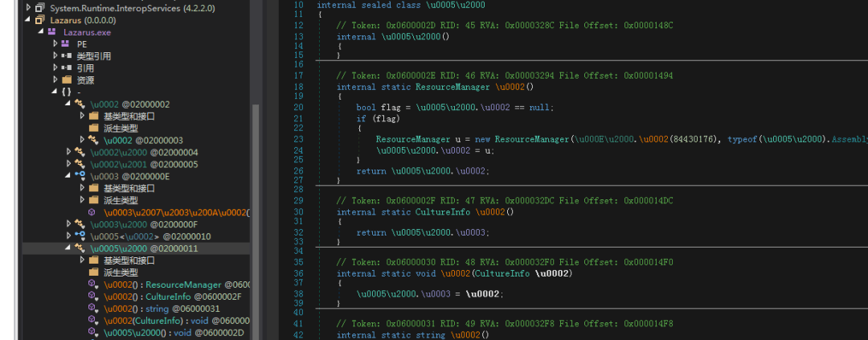
Task: Collapse the \u0002 @02000002 class node
Action: coord(68,104)
